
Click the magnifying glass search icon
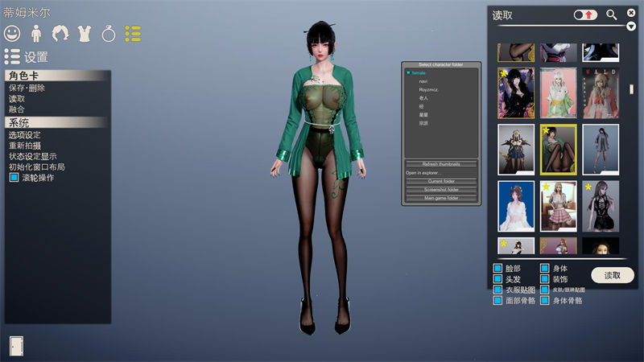point(612,14)
